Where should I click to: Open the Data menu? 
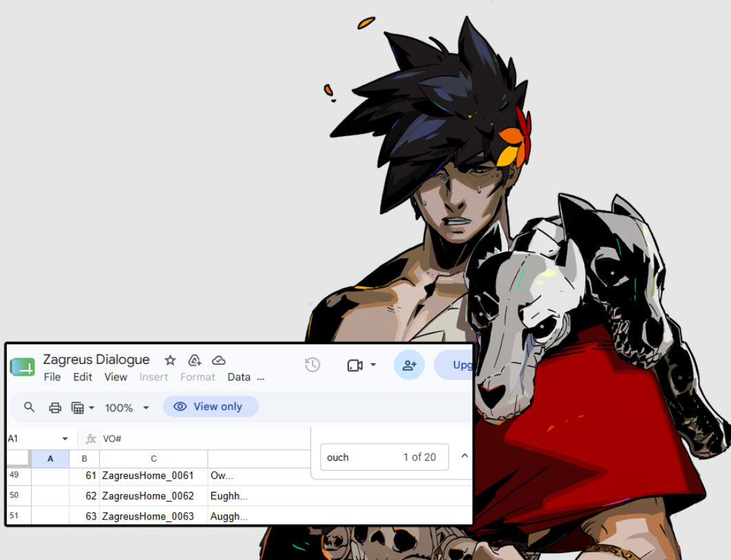coord(239,377)
